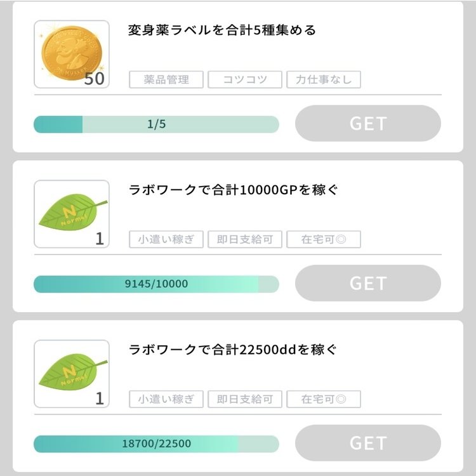Click the 18700/22500 progress bar
Screen dimensions: 476x476
[156, 444]
